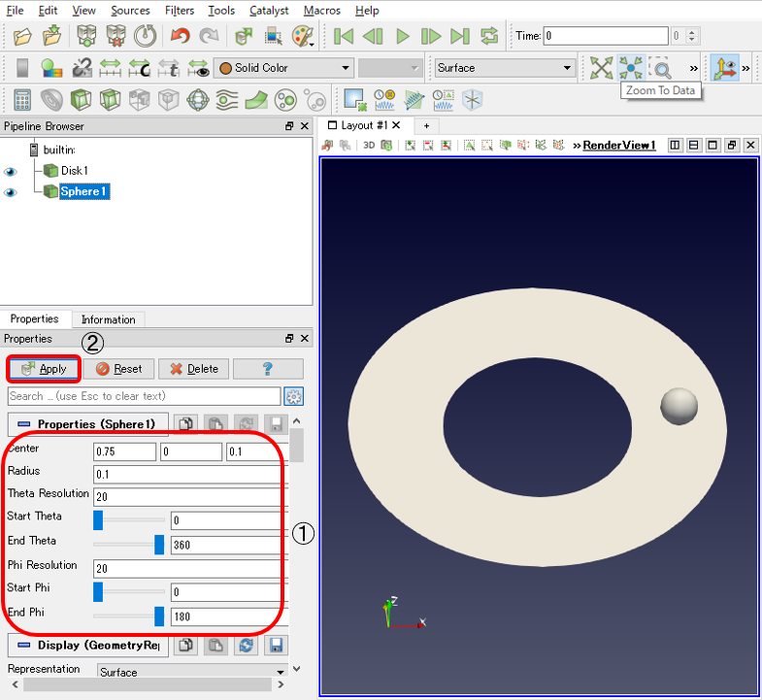Collapse the Properties (Sphere1) section
This screenshot has height=700, width=762.
click(23, 424)
